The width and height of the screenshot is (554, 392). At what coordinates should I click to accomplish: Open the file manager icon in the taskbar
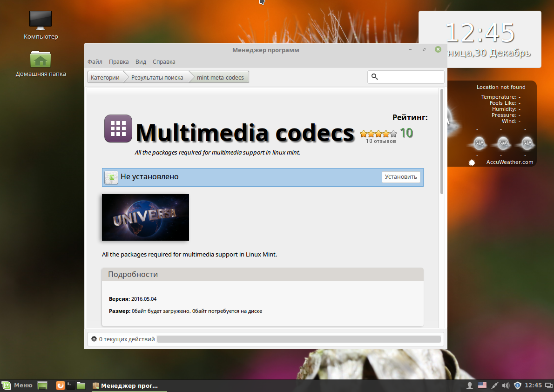(x=81, y=385)
